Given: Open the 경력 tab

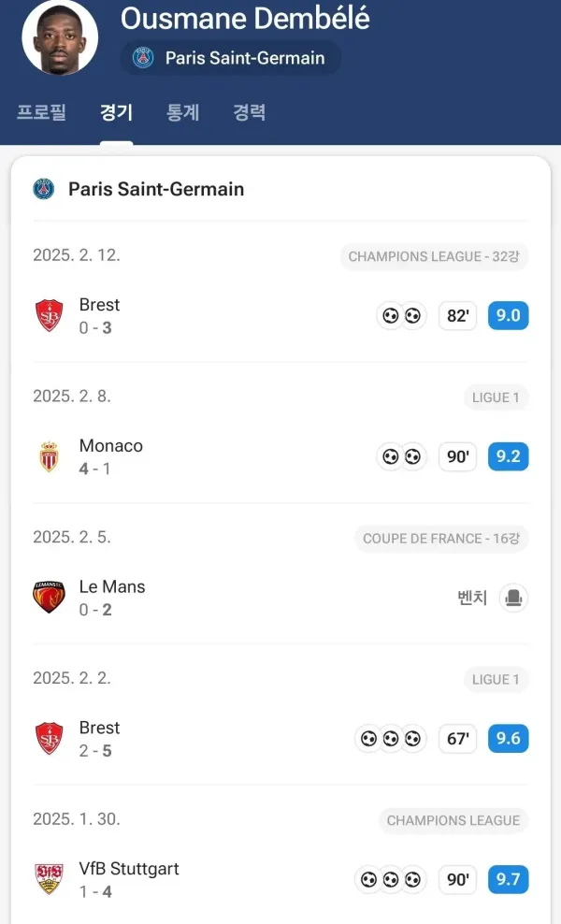Looking at the screenshot, I should (x=250, y=113).
